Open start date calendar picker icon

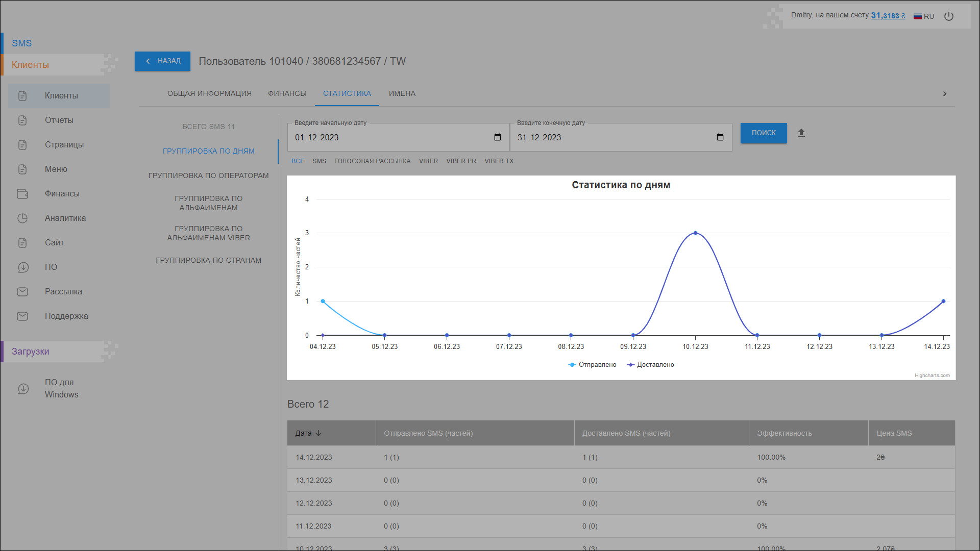[498, 137]
